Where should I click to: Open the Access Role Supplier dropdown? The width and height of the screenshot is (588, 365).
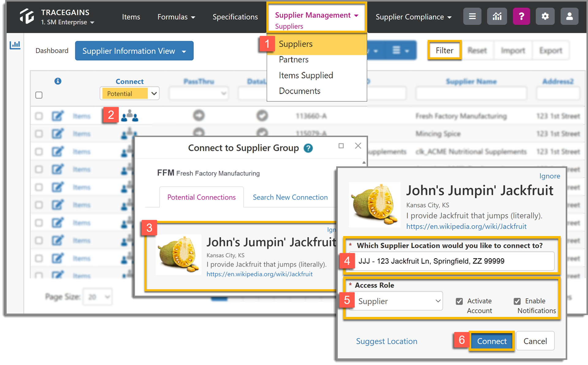pos(396,301)
